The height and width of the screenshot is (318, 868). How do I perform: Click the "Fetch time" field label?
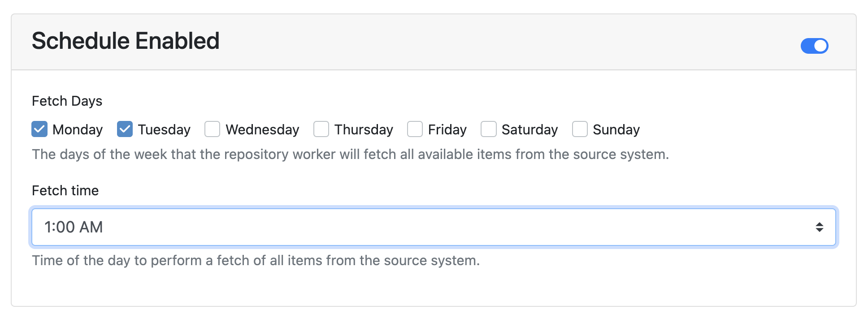point(65,191)
